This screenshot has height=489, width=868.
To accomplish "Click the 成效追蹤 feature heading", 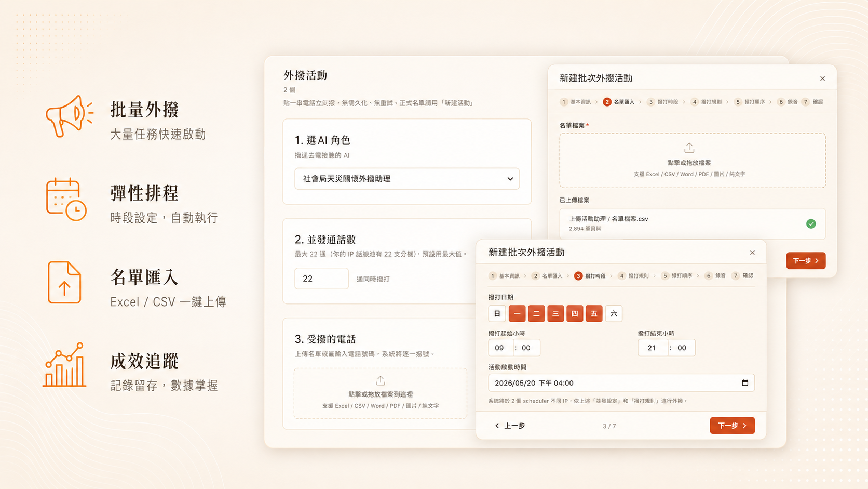I will pyautogui.click(x=144, y=361).
